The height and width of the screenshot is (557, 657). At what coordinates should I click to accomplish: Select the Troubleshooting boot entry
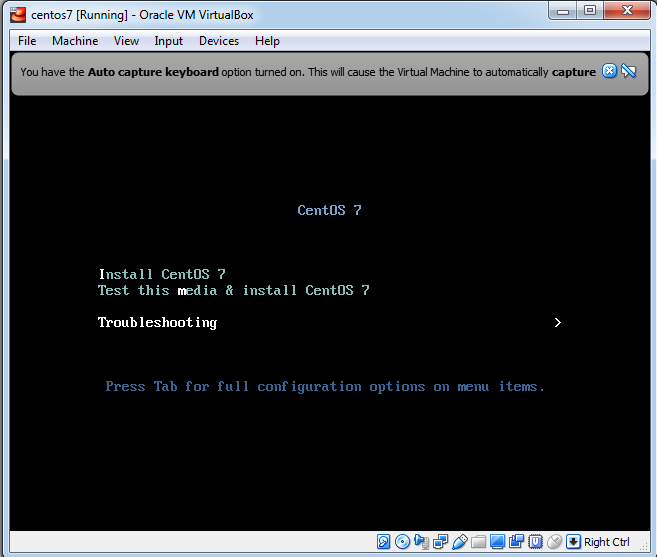tap(157, 323)
